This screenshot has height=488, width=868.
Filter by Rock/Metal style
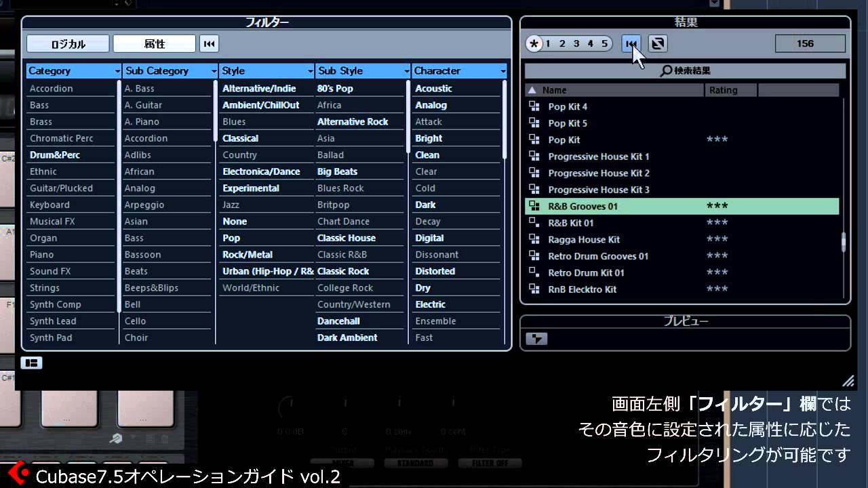click(248, 255)
